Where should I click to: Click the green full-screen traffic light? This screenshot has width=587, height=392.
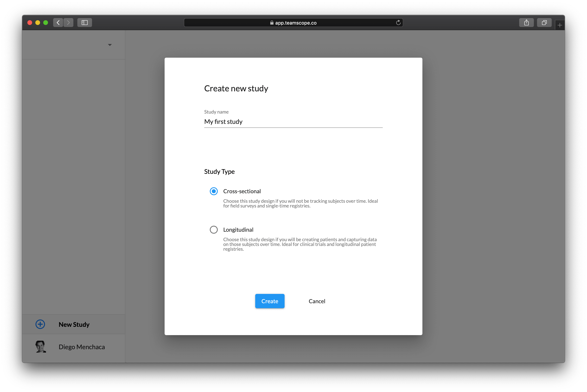tap(46, 23)
